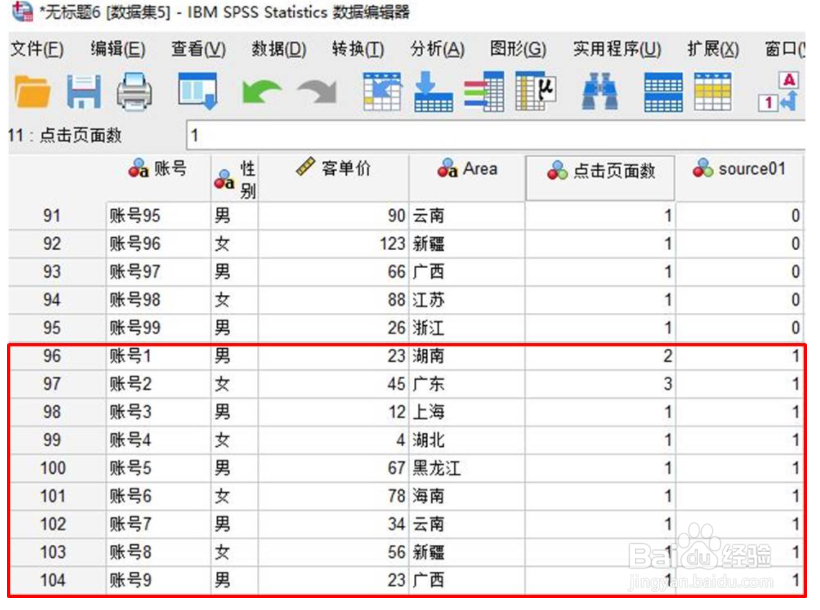Click cell 账号99

click(x=158, y=328)
